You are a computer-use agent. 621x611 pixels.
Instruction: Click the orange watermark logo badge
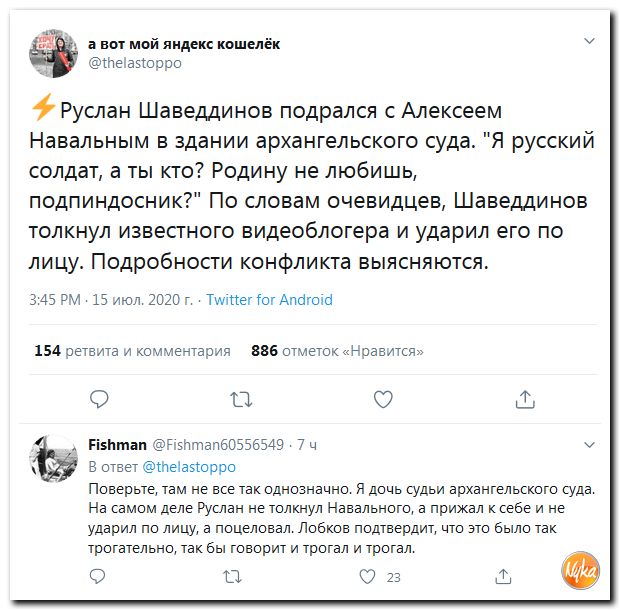579,572
